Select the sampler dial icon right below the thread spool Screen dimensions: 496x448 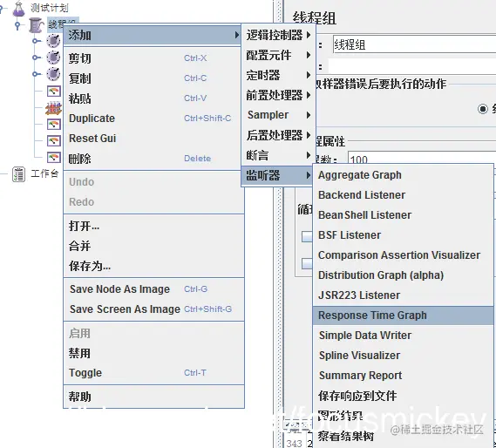click(x=53, y=41)
